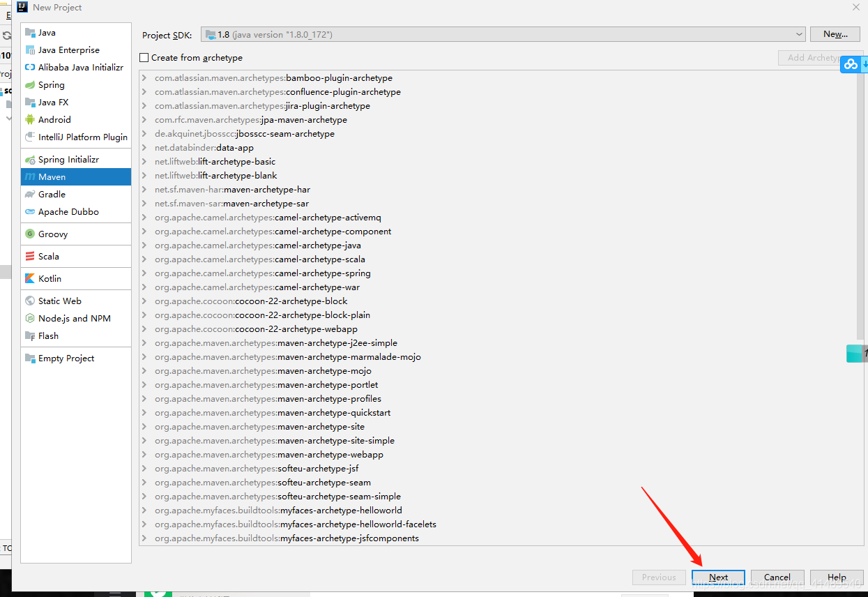
Task: Select cocoon-22-archetype-block-plain row
Action: [x=498, y=315]
